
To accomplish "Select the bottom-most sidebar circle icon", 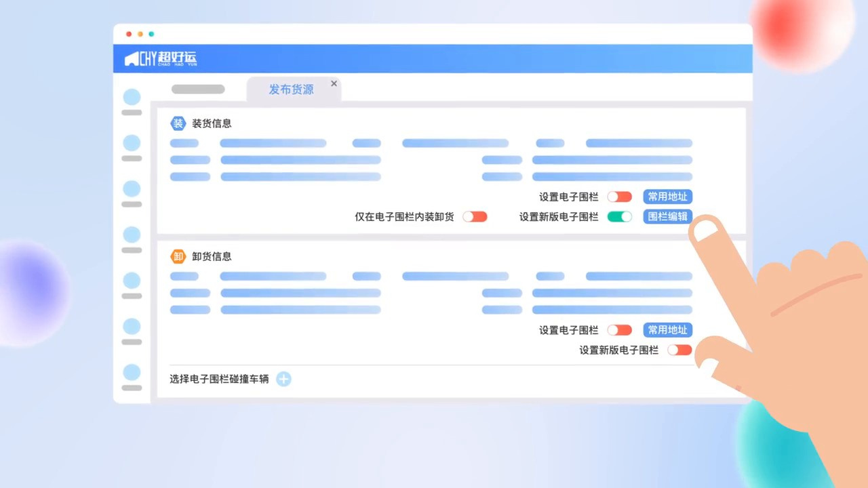I will click(x=132, y=372).
